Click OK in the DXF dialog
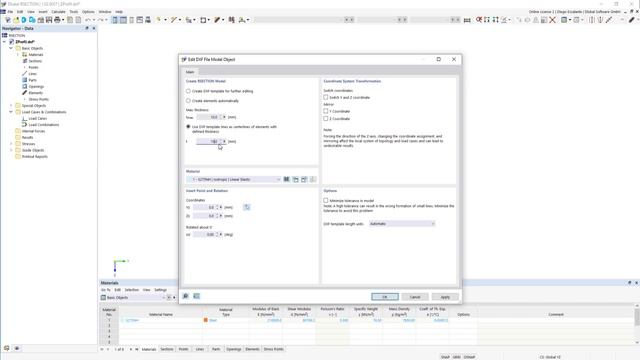 coord(384,297)
